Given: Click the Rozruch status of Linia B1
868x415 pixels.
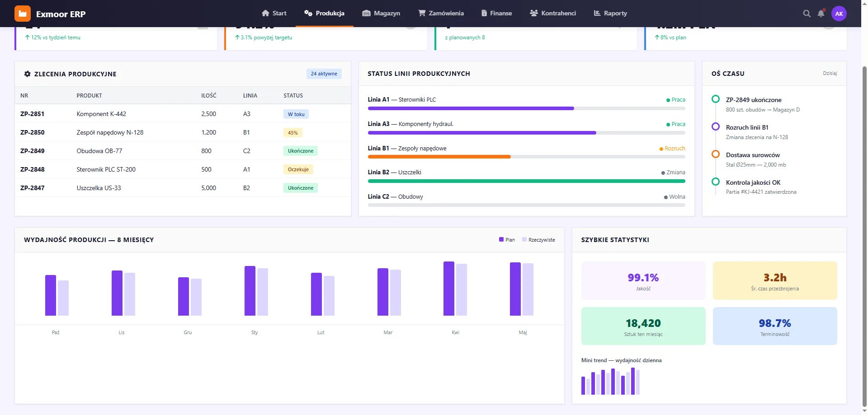Looking at the screenshot, I should [x=673, y=149].
